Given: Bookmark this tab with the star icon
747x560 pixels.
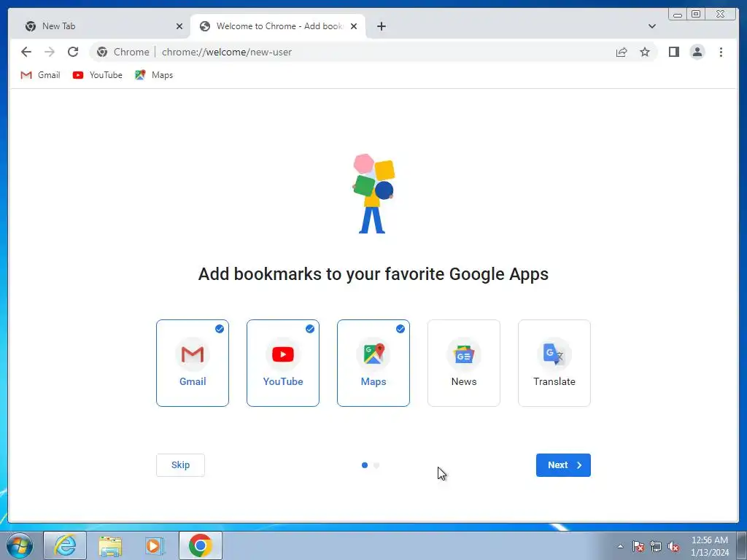Looking at the screenshot, I should coord(645,52).
